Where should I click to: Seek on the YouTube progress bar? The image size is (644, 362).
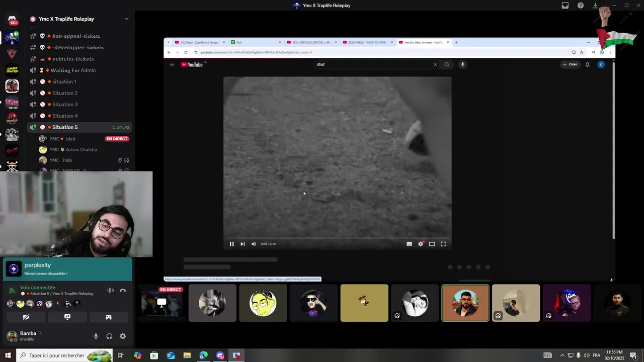click(337, 238)
